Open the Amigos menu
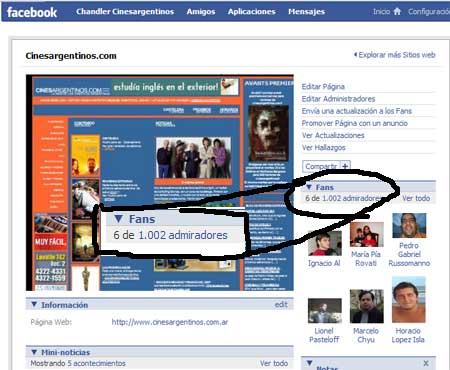This screenshot has height=370, width=450. pyautogui.click(x=201, y=12)
